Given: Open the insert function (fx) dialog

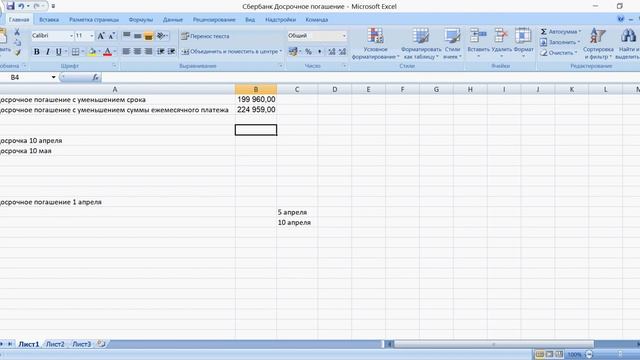Looking at the screenshot, I should coord(95,77).
